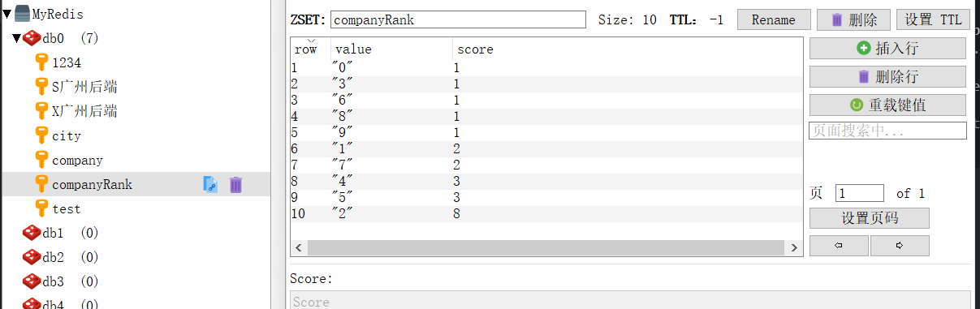This screenshot has height=309, width=980.
Task: Open database db3 (0)
Action: coord(71,281)
